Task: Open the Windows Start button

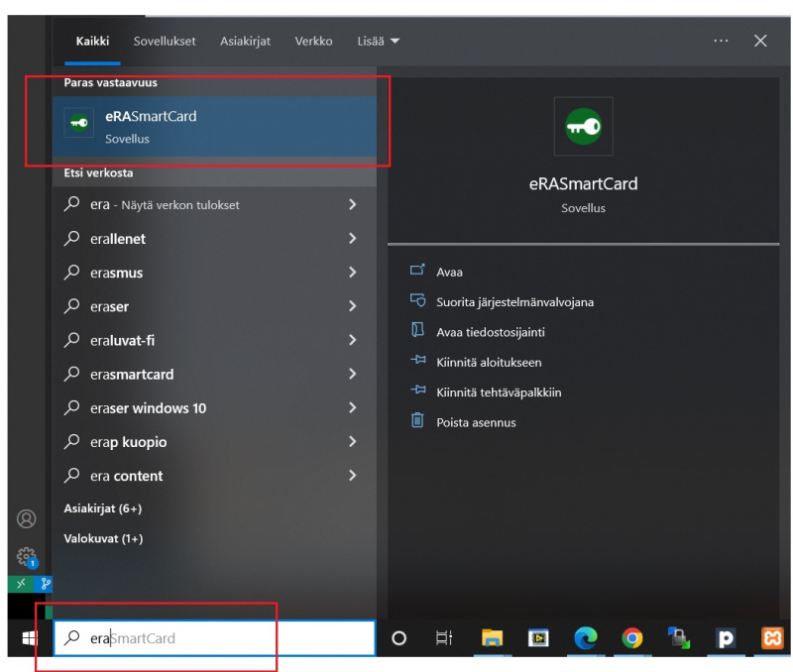Action: 29,639
